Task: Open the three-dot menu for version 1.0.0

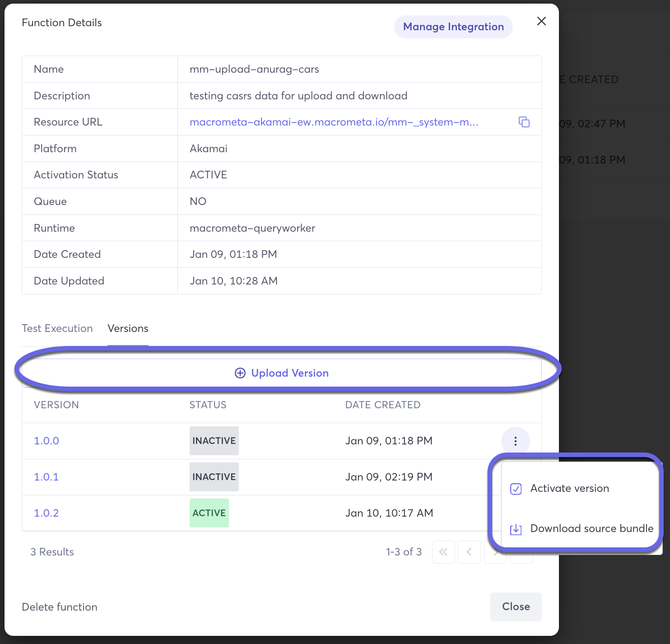Action: (515, 441)
